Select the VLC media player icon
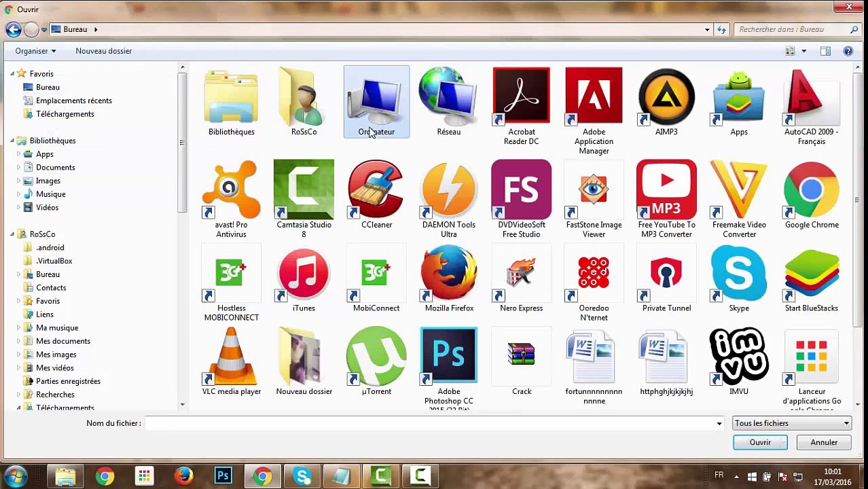The width and height of the screenshot is (868, 489). [232, 357]
